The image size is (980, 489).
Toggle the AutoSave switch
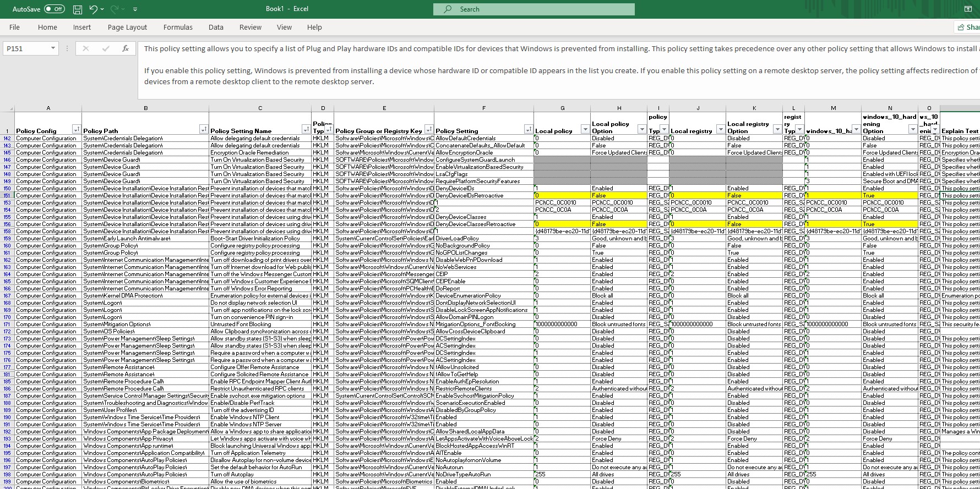click(54, 9)
